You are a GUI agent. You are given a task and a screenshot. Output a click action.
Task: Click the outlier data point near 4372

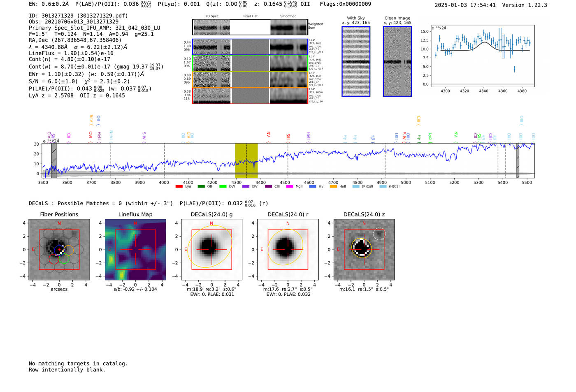pos(514,70)
